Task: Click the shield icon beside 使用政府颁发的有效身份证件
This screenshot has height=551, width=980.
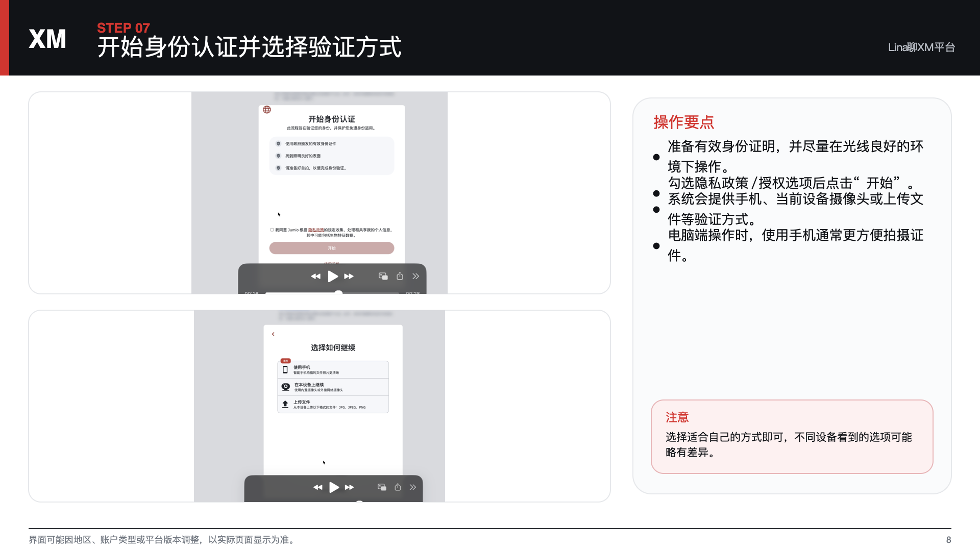Action: pyautogui.click(x=278, y=144)
